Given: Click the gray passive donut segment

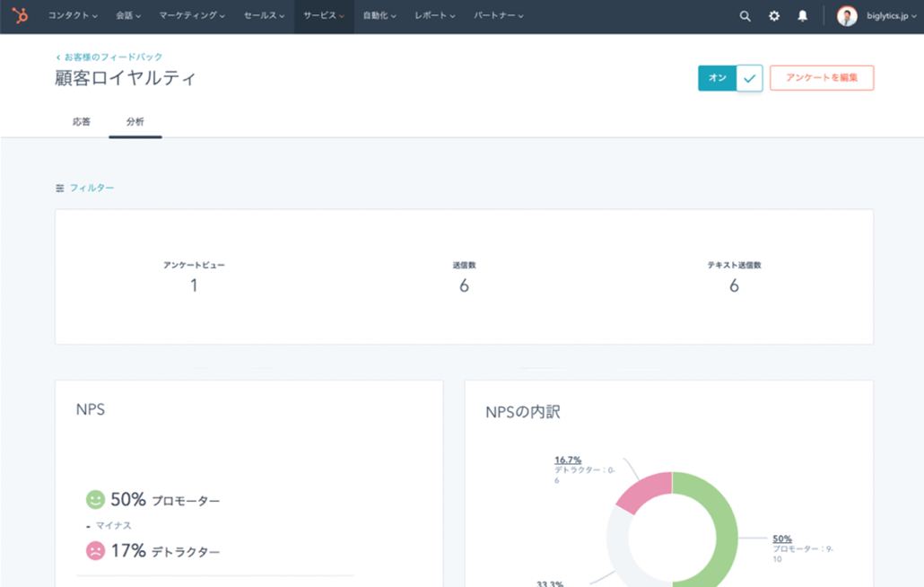Looking at the screenshot, I should click(x=617, y=542).
